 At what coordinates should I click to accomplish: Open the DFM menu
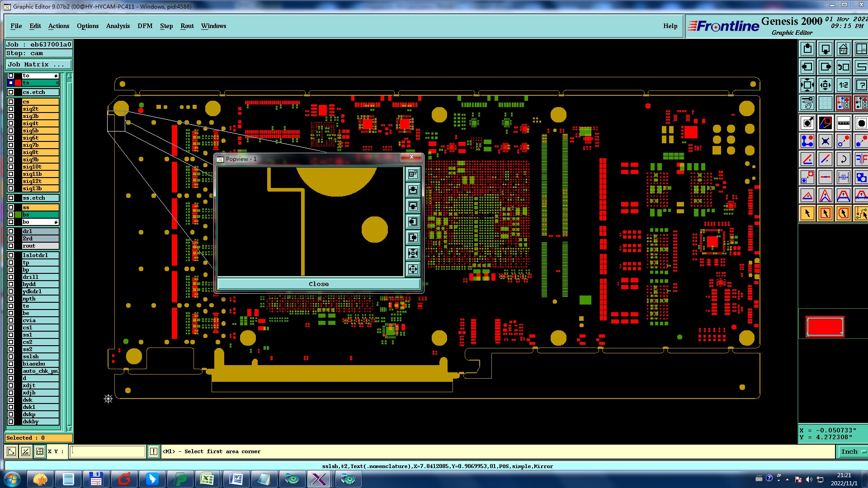(145, 26)
